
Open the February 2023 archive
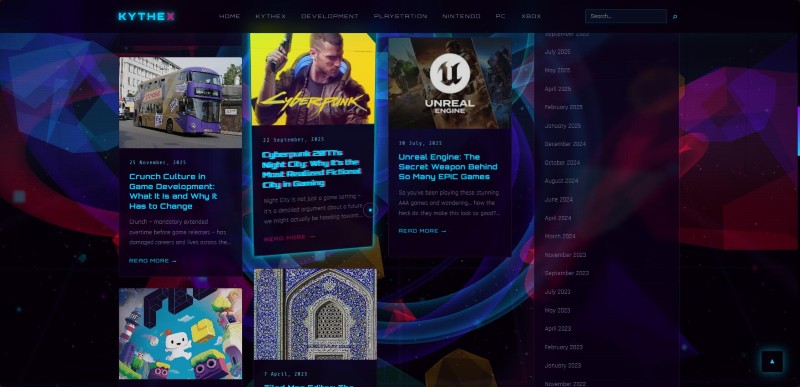pos(563,347)
